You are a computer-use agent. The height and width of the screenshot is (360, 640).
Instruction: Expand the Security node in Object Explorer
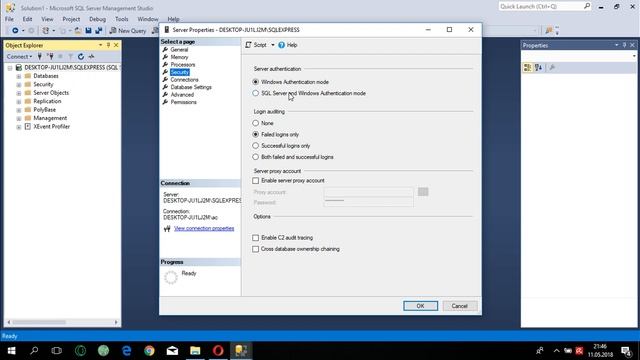19,84
